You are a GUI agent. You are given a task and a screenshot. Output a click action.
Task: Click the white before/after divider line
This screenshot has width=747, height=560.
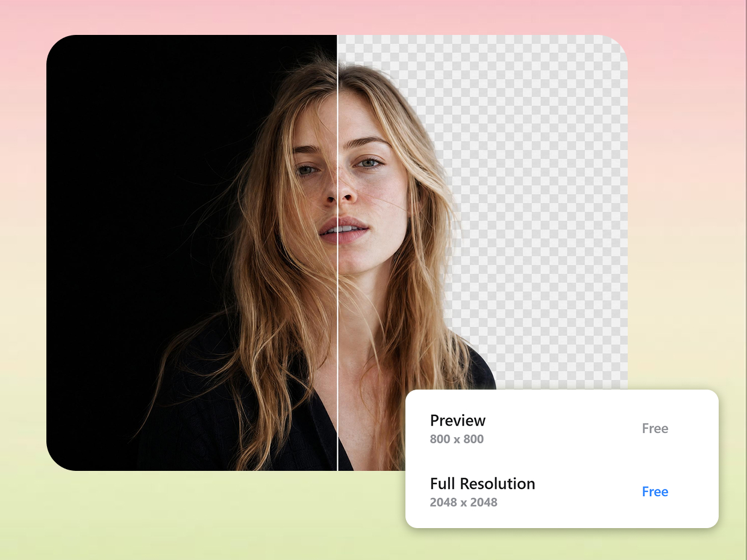337,253
